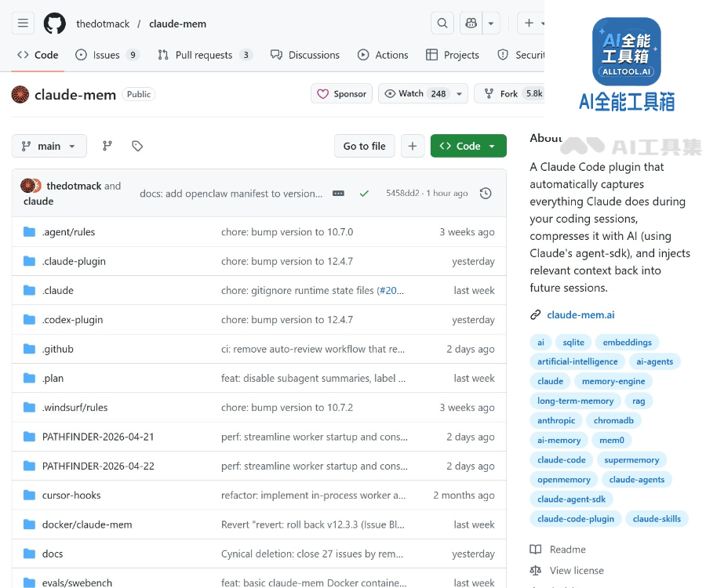Image resolution: width=706 pixels, height=588 pixels.
Task: Click the GitHub Octocat logo
Action: coord(54,24)
